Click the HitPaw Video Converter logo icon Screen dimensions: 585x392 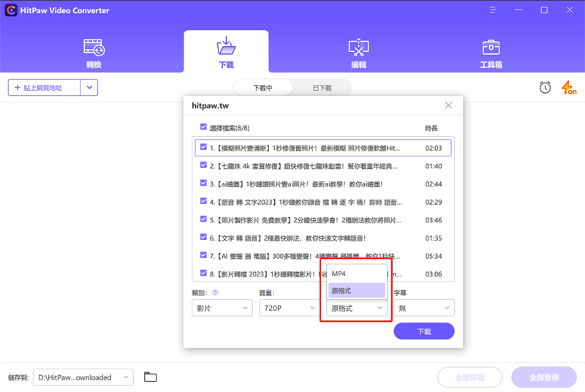tap(11, 10)
